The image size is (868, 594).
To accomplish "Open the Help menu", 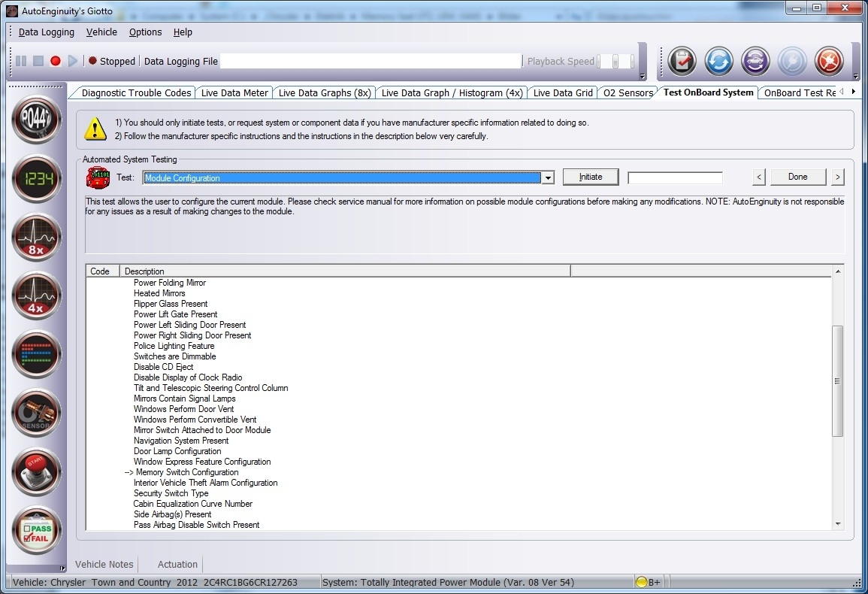I will coord(183,32).
